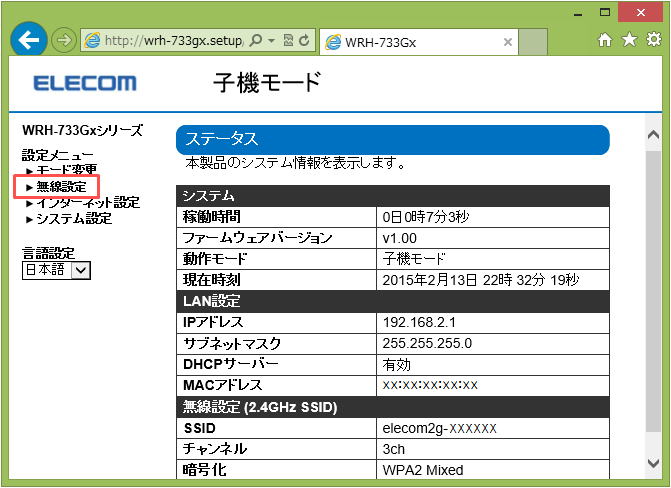Go back with the browser back arrow
Screen dimensions: 671x488
[x=29, y=40]
